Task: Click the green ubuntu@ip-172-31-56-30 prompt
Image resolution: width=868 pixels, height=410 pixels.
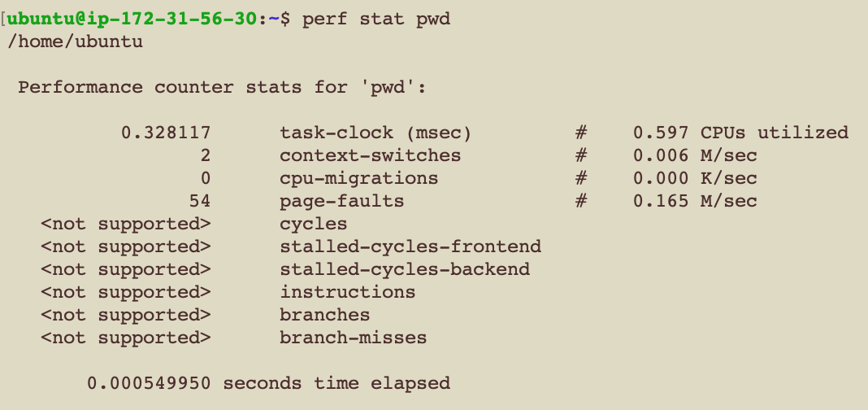Action: (132, 20)
